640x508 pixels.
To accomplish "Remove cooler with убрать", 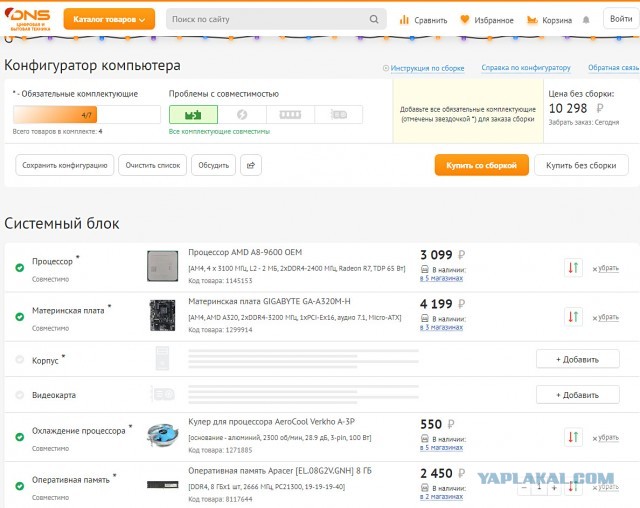I will (x=606, y=437).
